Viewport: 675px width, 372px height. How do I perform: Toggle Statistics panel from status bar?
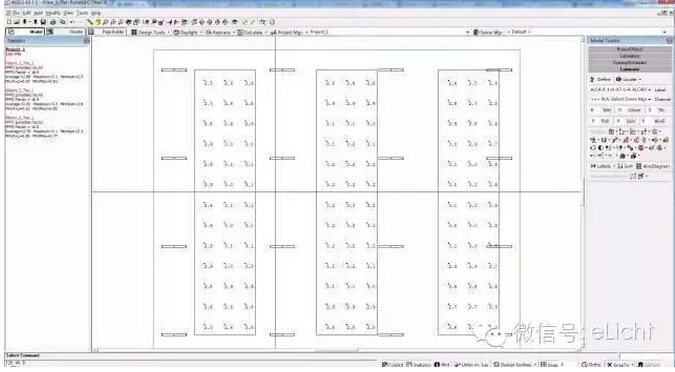coord(418,365)
